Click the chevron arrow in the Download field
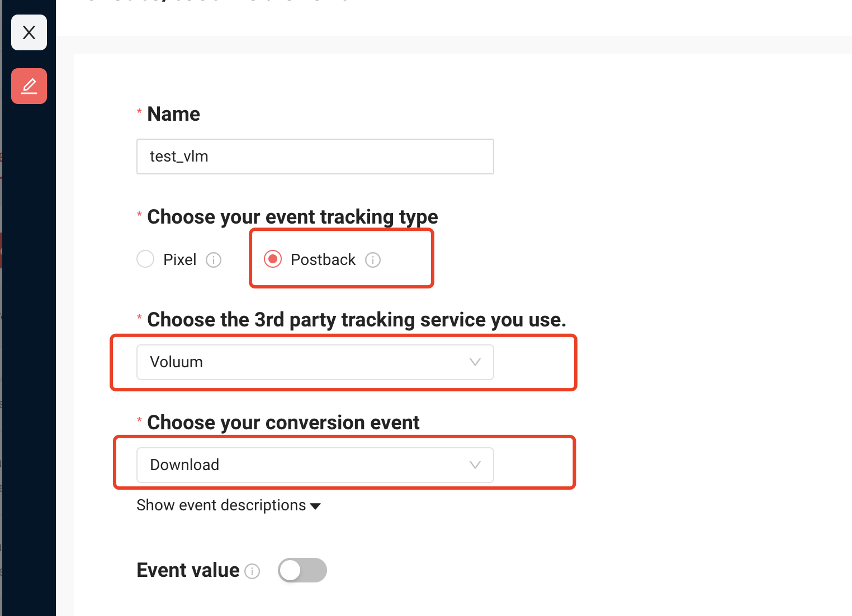852x616 pixels. click(475, 465)
